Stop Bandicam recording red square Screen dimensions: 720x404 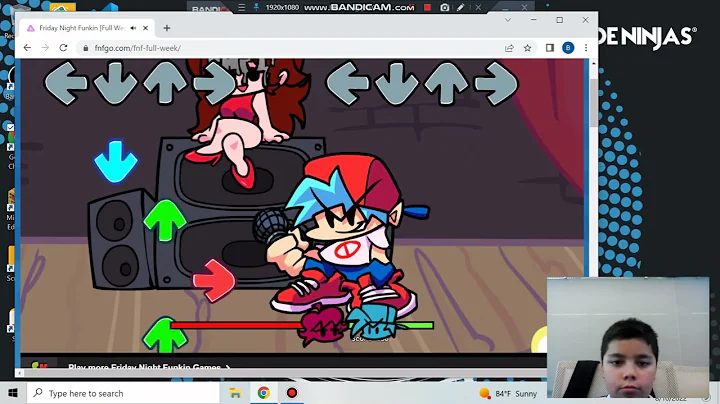point(427,7)
